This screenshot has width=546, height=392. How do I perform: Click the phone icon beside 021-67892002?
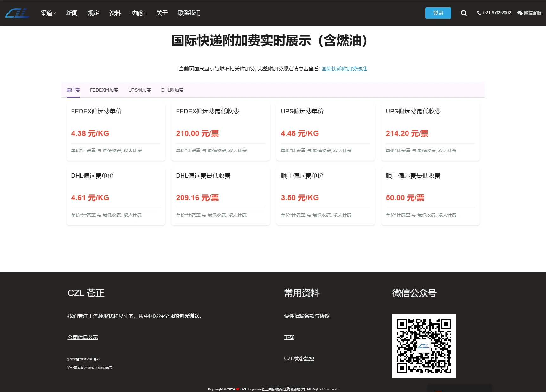[479, 13]
